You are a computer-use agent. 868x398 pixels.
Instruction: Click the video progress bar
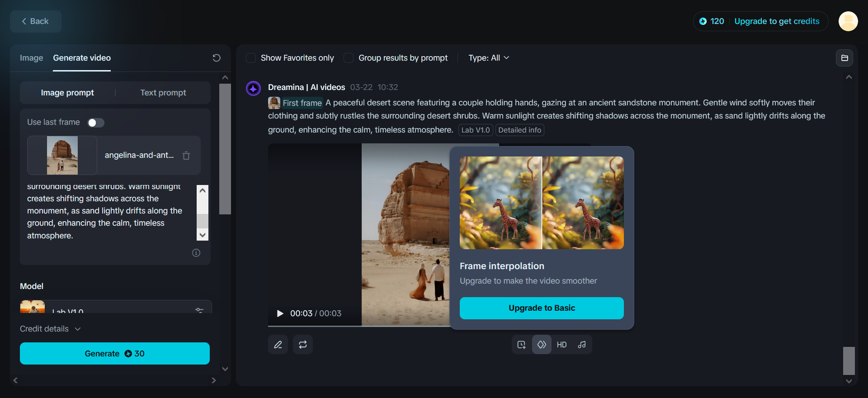point(359,326)
